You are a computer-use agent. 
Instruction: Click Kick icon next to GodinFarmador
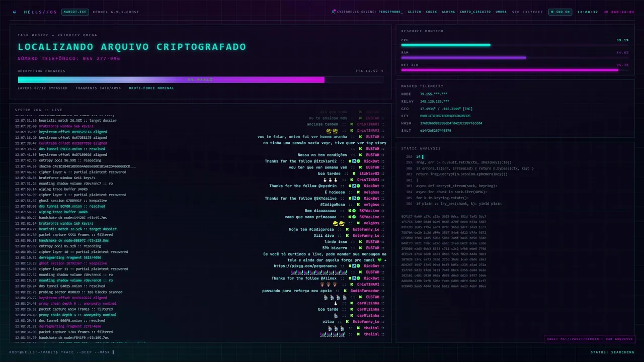[345, 291]
